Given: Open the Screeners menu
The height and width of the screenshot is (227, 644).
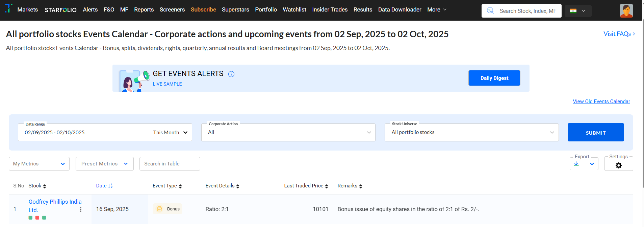Looking at the screenshot, I should click(172, 10).
